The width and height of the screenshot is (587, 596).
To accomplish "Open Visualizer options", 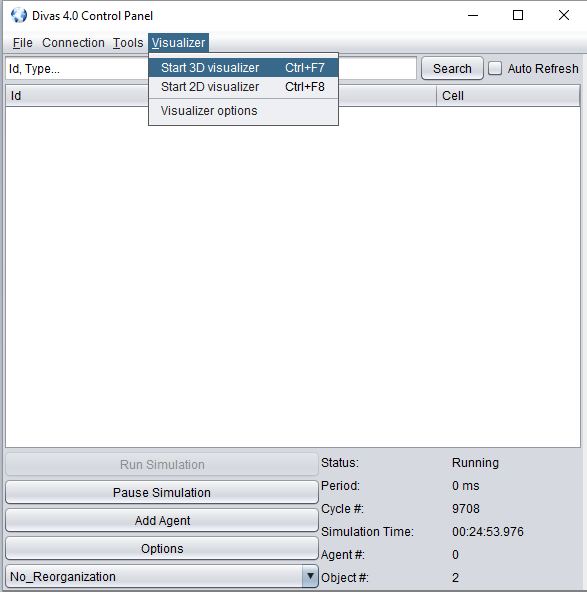I will (x=243, y=111).
